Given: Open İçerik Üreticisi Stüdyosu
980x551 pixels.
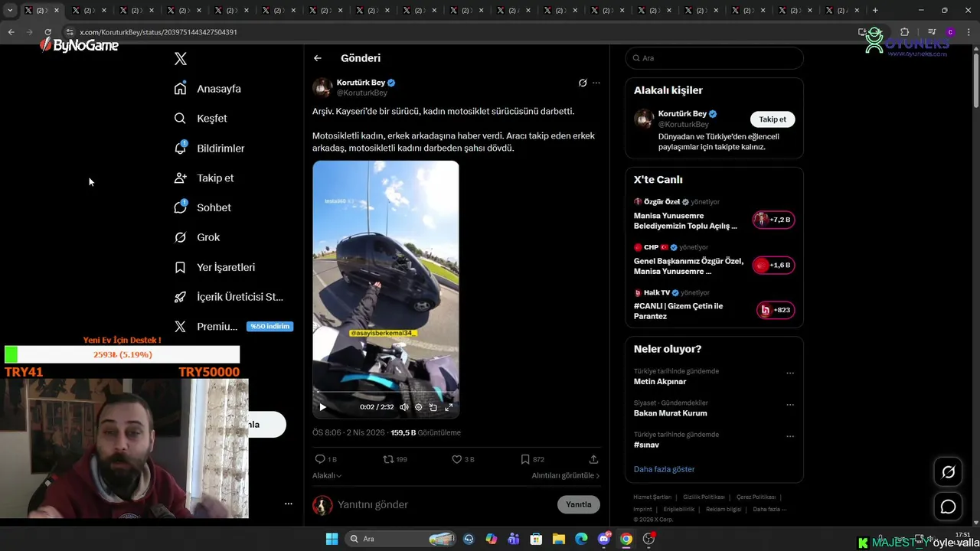Looking at the screenshot, I should click(x=229, y=297).
